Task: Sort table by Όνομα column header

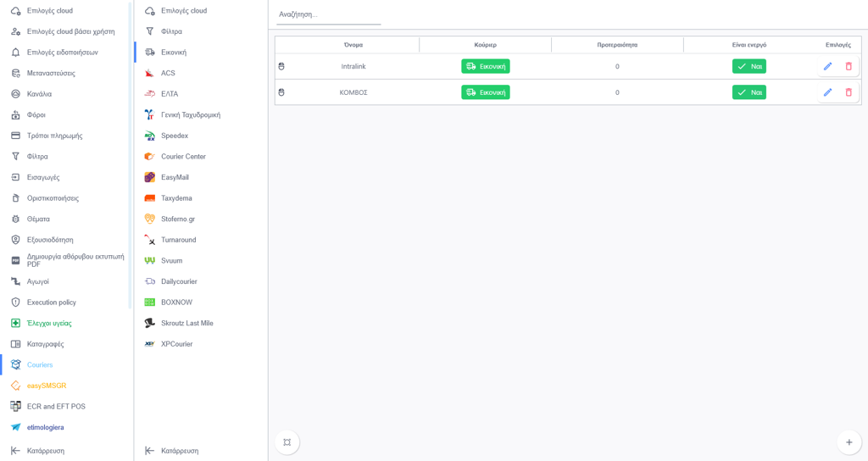Action: click(x=353, y=45)
